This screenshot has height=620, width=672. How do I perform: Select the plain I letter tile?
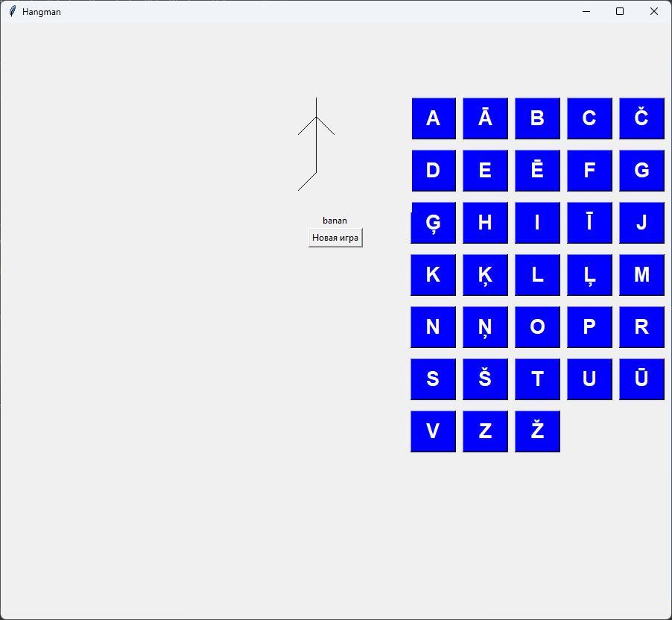[x=537, y=223]
